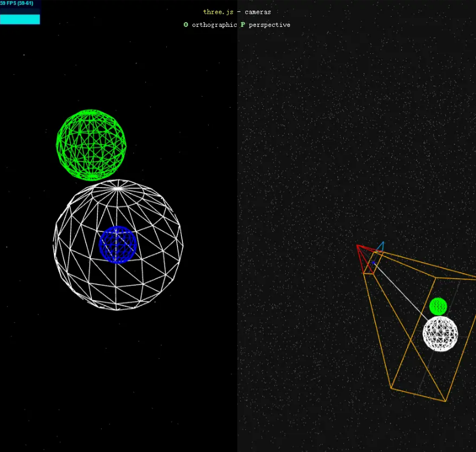476x452 pixels.
Task: Click the 'cameras' title text
Action: coord(258,12)
